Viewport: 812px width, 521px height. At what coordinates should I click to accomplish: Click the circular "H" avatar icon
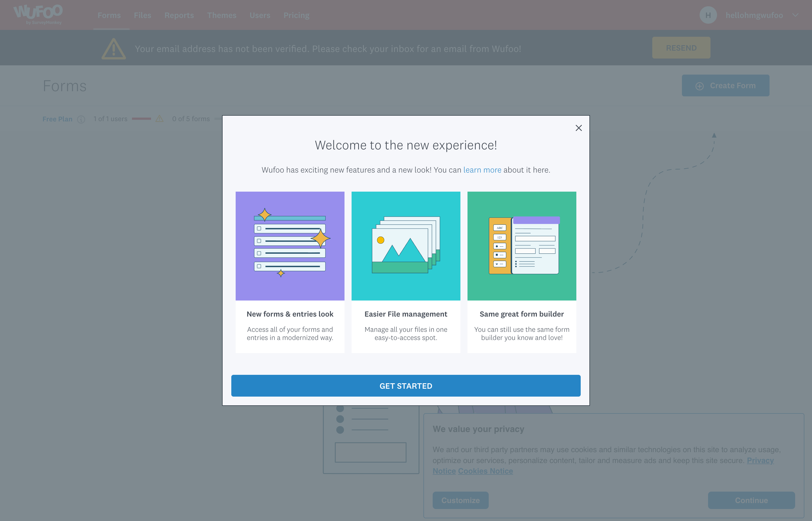coord(708,14)
